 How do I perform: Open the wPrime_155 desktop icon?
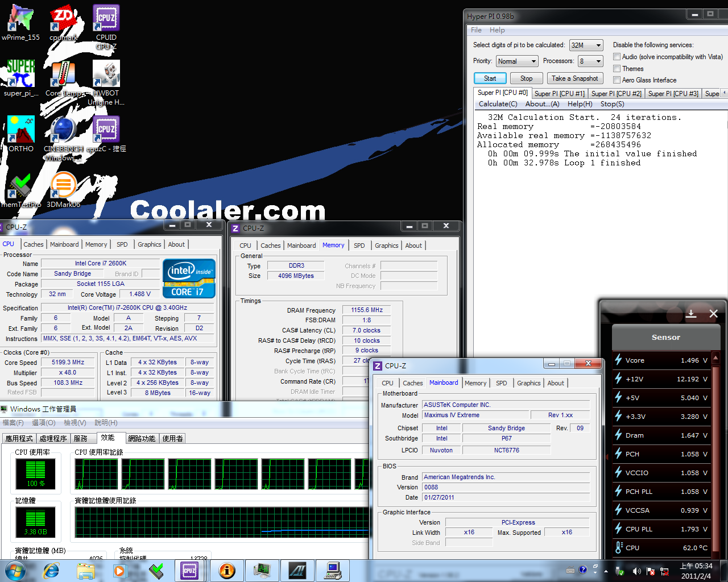tap(21, 23)
